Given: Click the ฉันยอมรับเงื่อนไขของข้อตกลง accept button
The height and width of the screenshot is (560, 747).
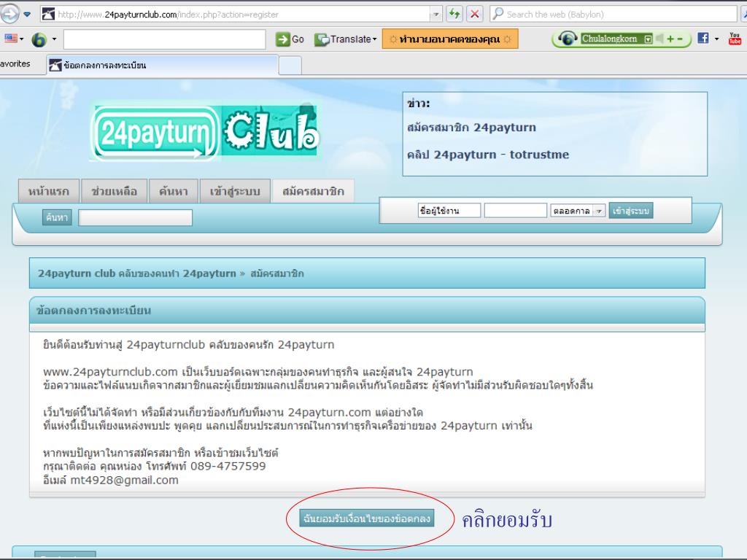Looking at the screenshot, I should pyautogui.click(x=367, y=518).
